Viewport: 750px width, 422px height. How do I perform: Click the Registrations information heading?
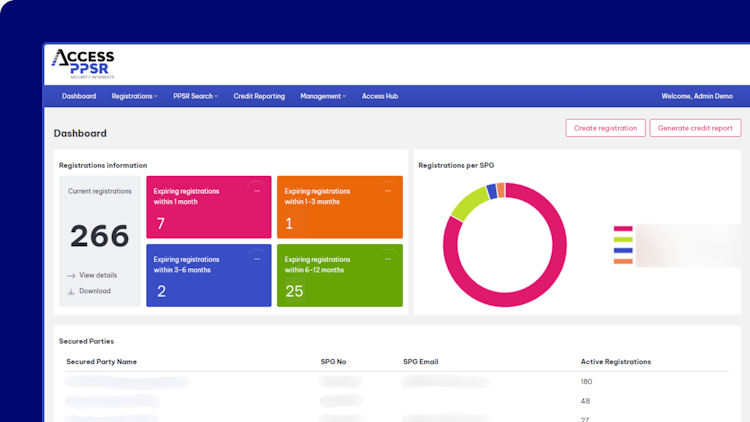pyautogui.click(x=103, y=165)
